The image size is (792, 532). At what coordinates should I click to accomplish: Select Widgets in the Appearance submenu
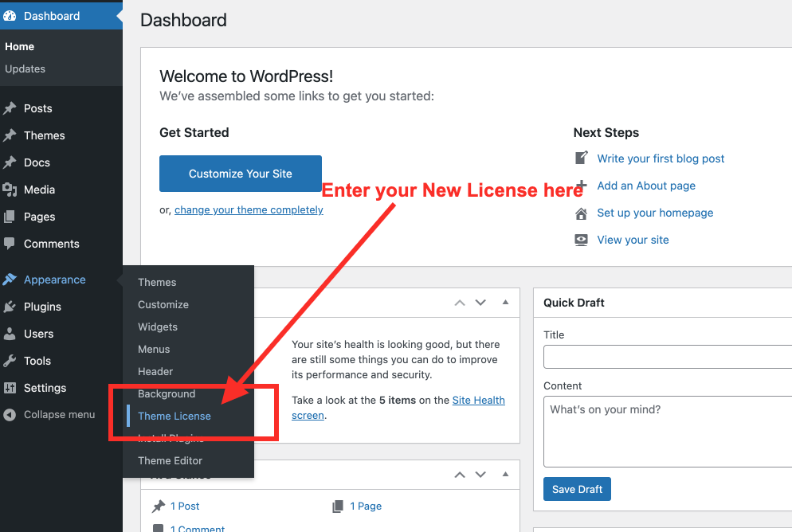point(158,327)
